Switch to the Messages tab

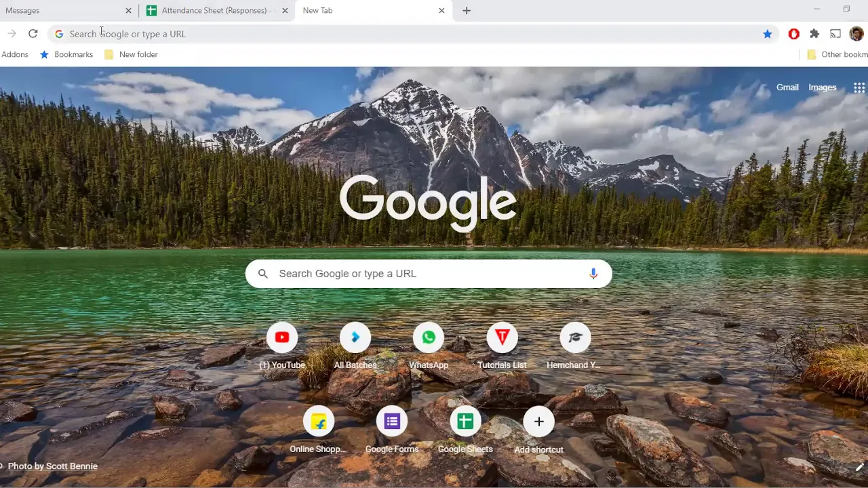[x=66, y=11]
